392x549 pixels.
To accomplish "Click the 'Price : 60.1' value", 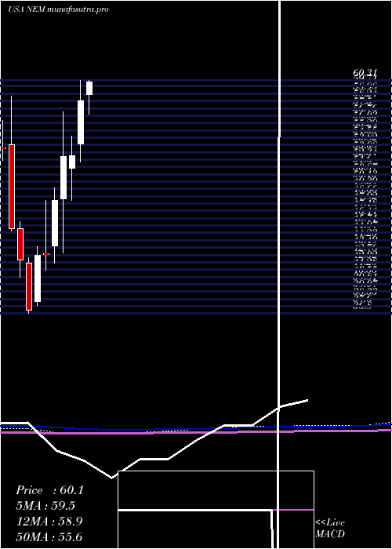I will point(49,490).
